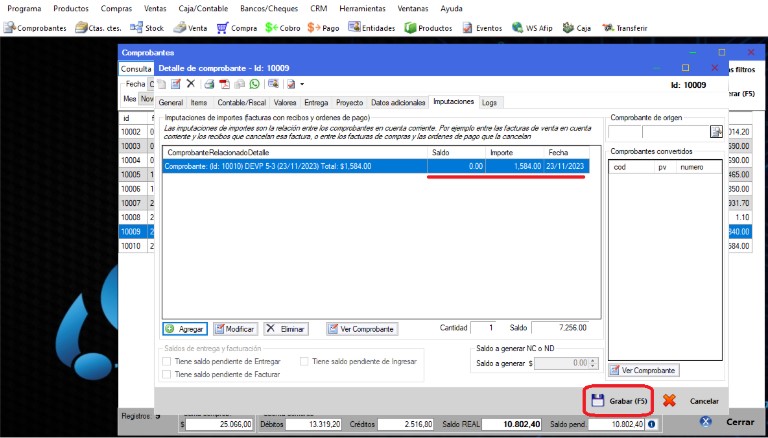Open Comprobantes from the main toolbar
This screenshot has width=768, height=438.
[x=35, y=28]
